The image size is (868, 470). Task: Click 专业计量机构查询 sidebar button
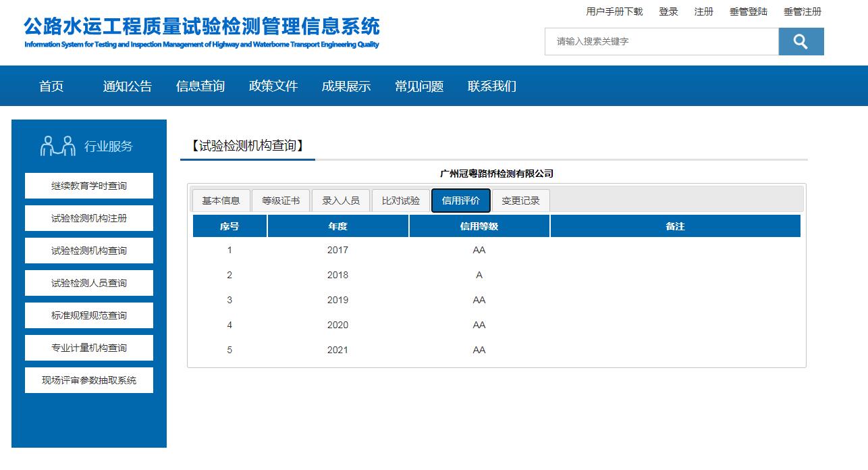[x=89, y=348]
